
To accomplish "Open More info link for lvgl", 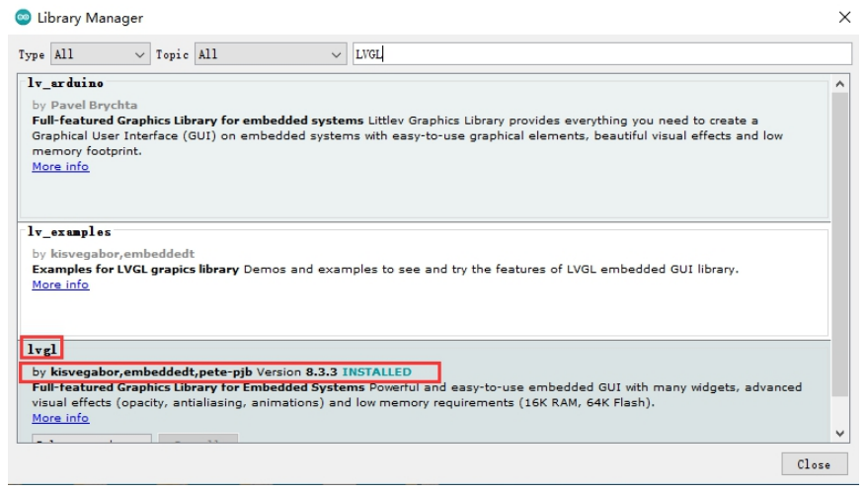I will click(x=60, y=418).
